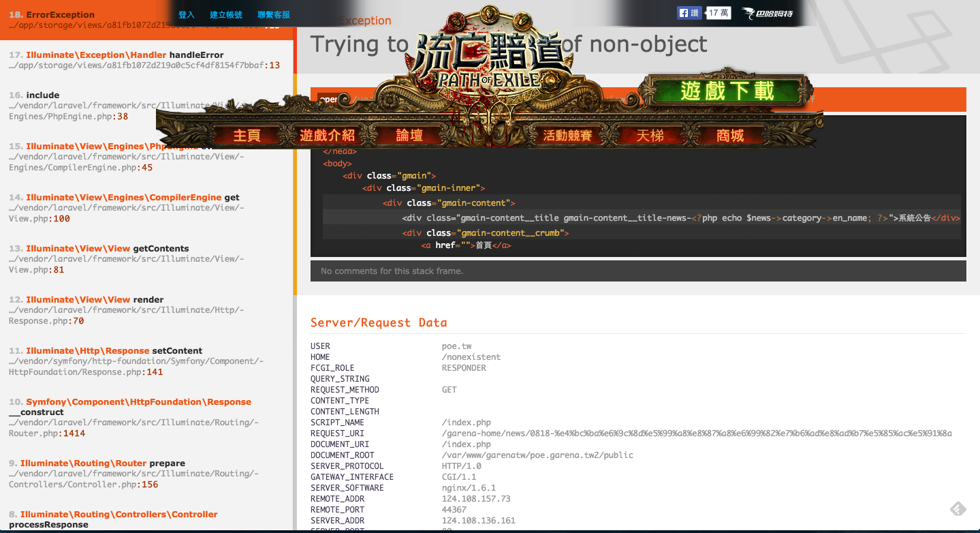980x533 pixels.
Task: Click the highlighted gmain-content__title code line
Action: [642, 217]
